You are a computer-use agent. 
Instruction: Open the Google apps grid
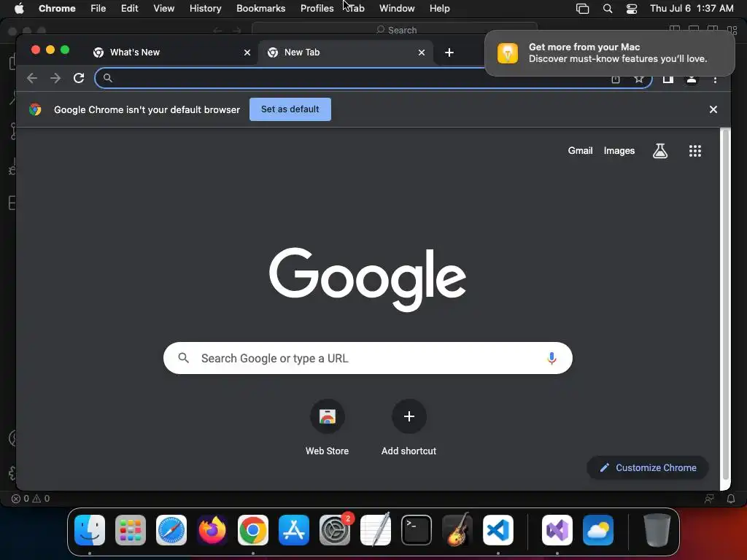click(695, 151)
